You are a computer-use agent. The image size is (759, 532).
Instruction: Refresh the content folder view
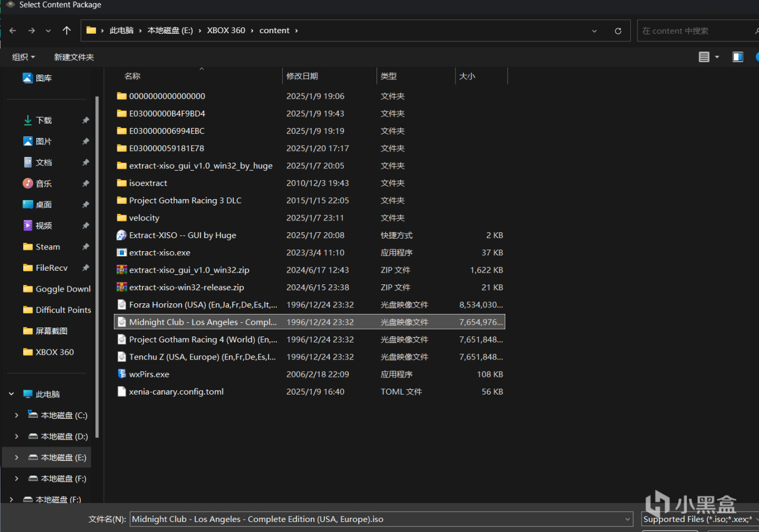[x=618, y=31]
